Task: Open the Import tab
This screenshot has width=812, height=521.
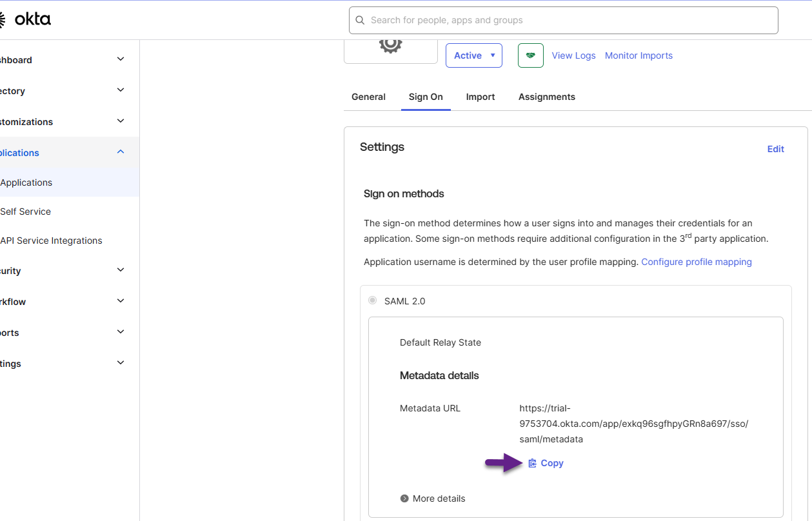Action: [x=480, y=97]
